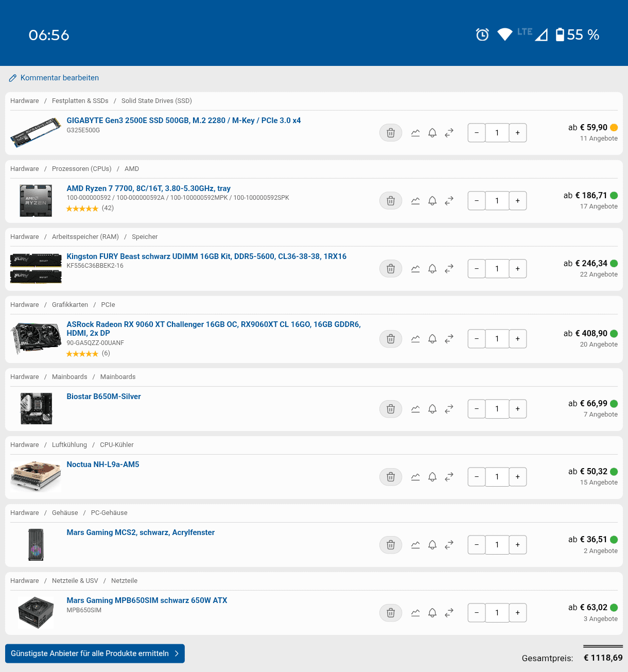Viewport: 628px width, 672px height.
Task: Tap alarm clock icon in status bar
Action: point(482,35)
